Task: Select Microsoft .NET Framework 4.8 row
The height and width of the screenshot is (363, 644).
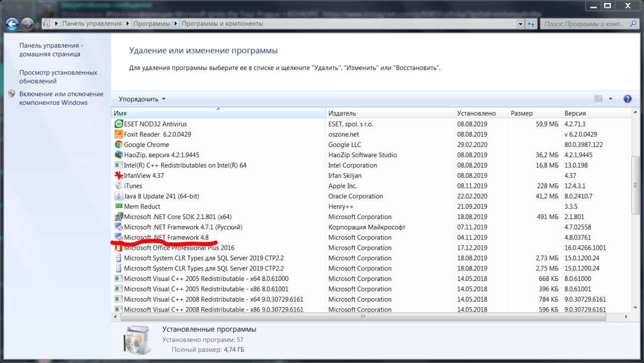Action: click(x=371, y=238)
